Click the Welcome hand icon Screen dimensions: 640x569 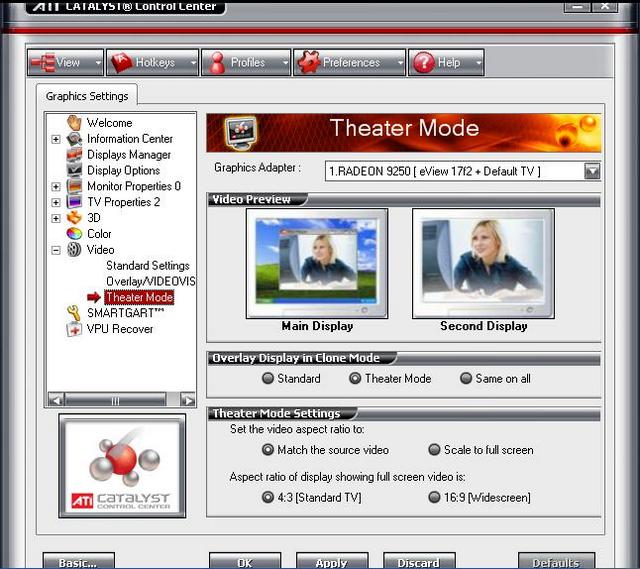[x=74, y=122]
